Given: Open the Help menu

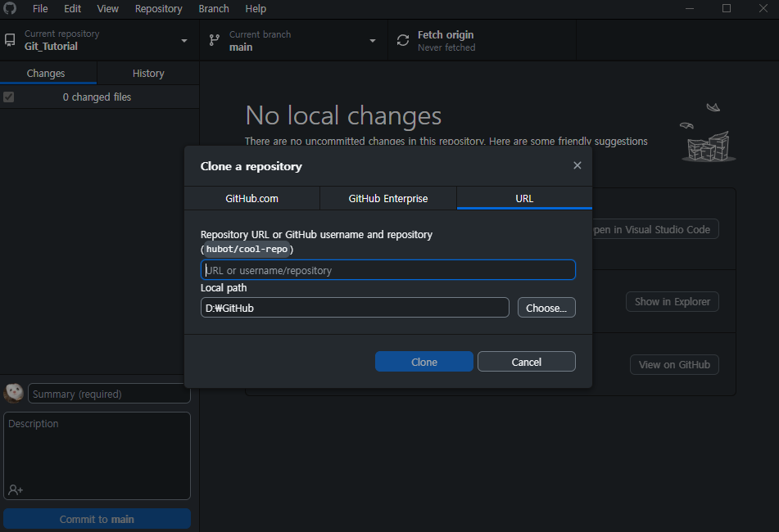Looking at the screenshot, I should (256, 8).
